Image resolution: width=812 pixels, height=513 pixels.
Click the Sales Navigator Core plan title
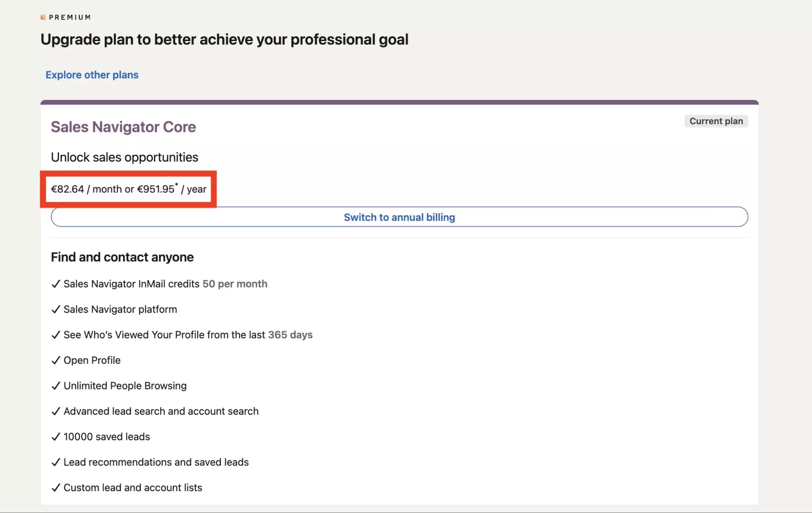tap(123, 127)
